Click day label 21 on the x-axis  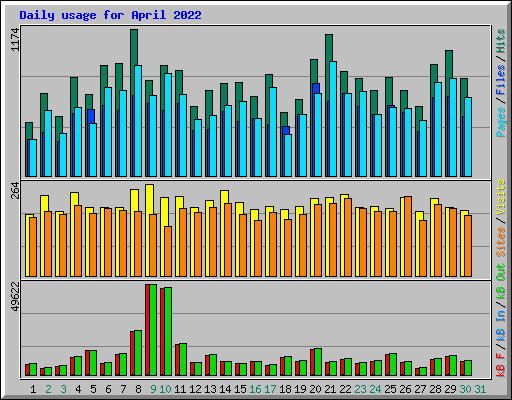point(330,389)
